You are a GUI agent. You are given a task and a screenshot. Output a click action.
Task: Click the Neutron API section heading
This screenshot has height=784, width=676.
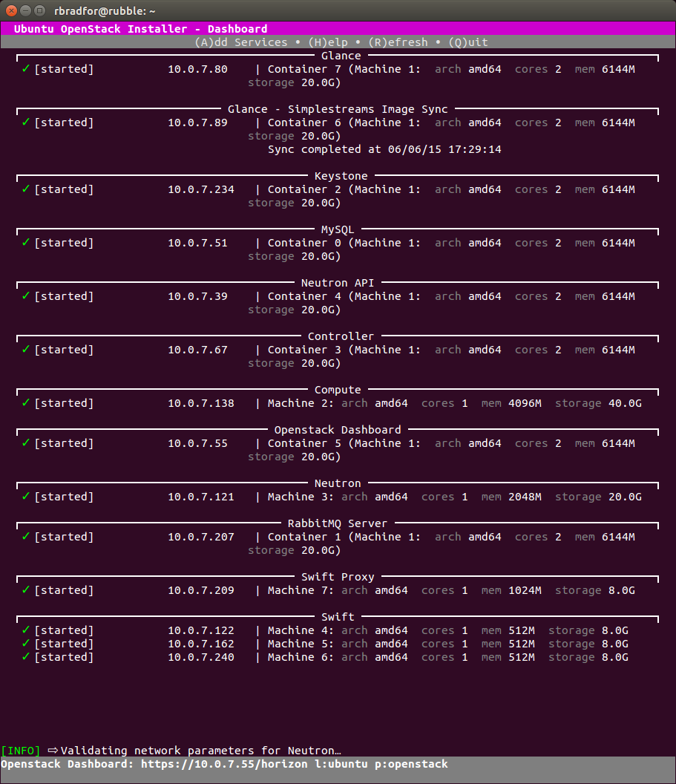pyautogui.click(x=338, y=283)
